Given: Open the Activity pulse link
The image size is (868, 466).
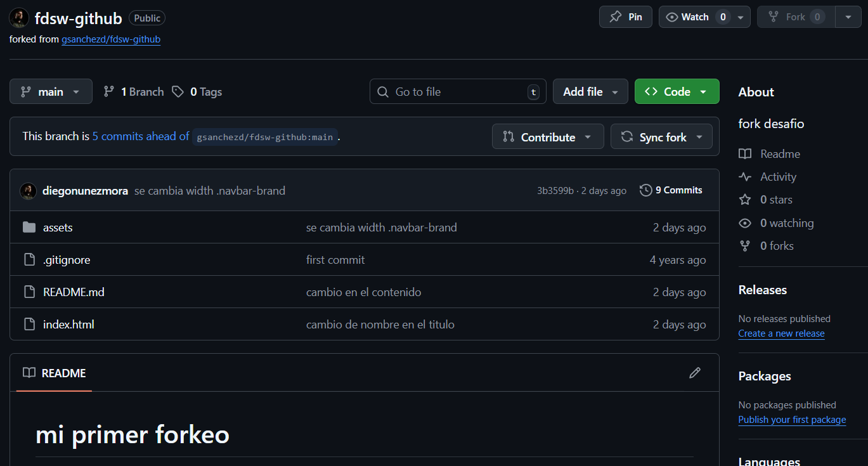Looking at the screenshot, I should tap(777, 177).
